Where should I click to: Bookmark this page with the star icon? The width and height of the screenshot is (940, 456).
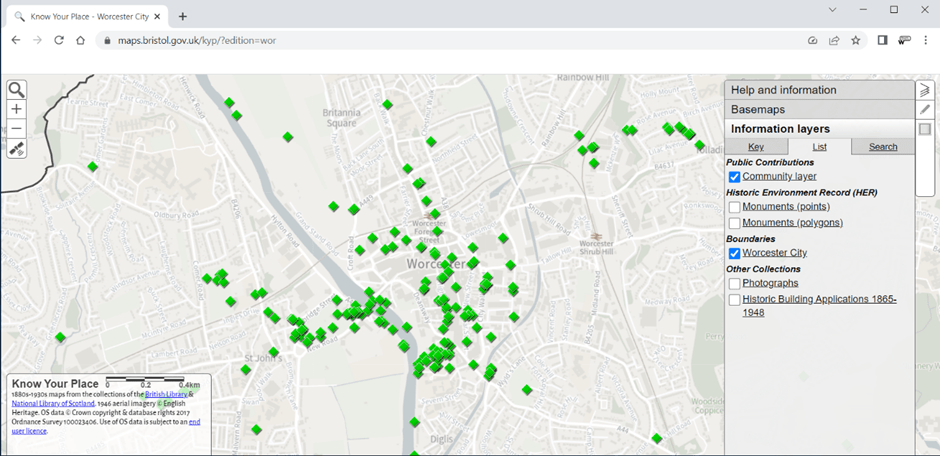pos(856,40)
